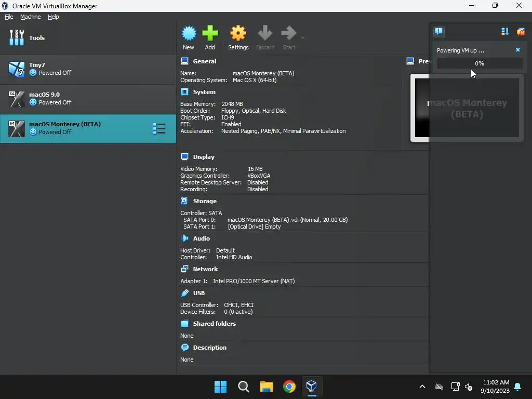Click the Storage disk icon
532x399 pixels.
pyautogui.click(x=184, y=201)
